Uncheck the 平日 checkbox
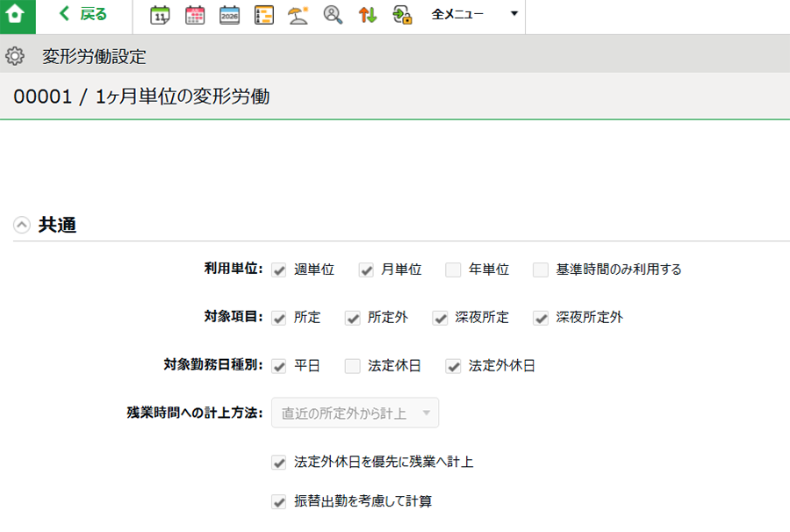Viewport: 790px width, 532px height. coord(278,366)
